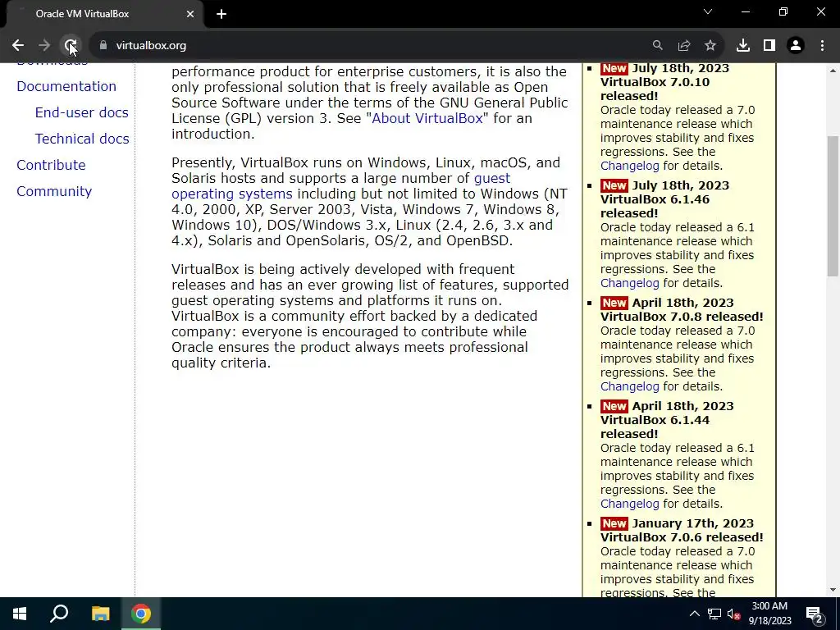Open Windows taskbar search
Image resolution: width=840 pixels, height=630 pixels.
(59, 614)
